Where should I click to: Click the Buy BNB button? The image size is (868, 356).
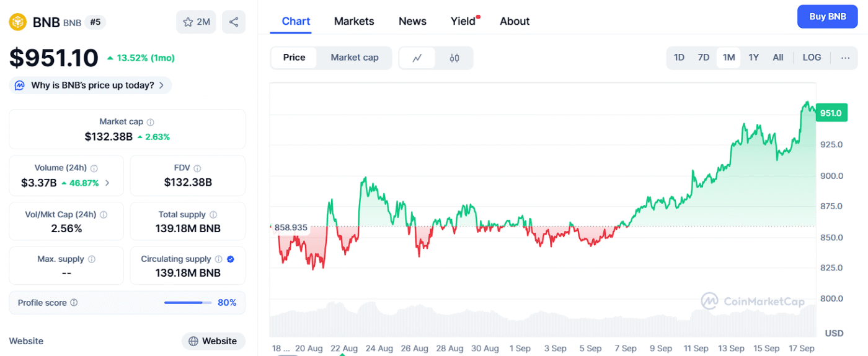click(x=828, y=17)
